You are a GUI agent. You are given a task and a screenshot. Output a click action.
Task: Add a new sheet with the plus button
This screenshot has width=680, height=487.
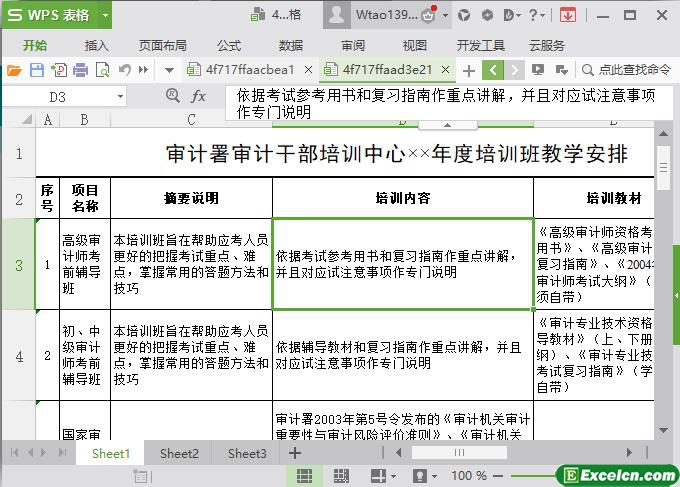295,454
